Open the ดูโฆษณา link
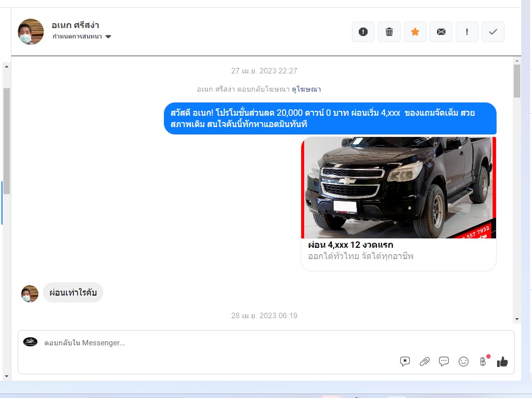Screen dimensions: 532x398 (x=306, y=89)
